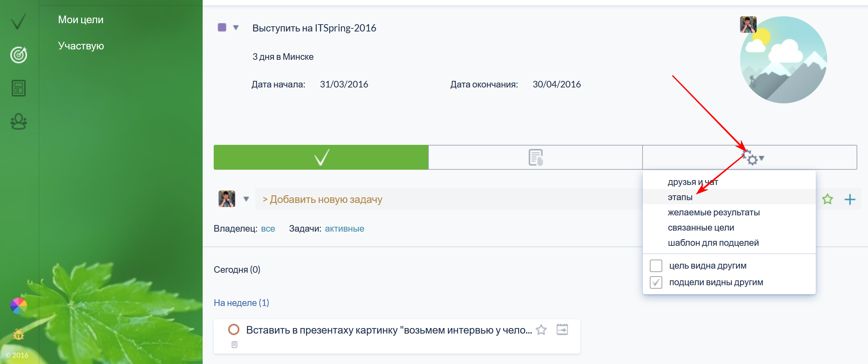This screenshot has width=868, height=364.
Task: Mark the presentation task circle as done
Action: click(234, 329)
